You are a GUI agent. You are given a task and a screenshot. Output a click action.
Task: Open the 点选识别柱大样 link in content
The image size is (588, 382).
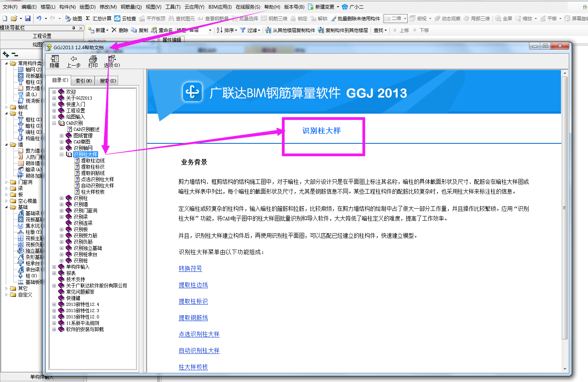199,334
